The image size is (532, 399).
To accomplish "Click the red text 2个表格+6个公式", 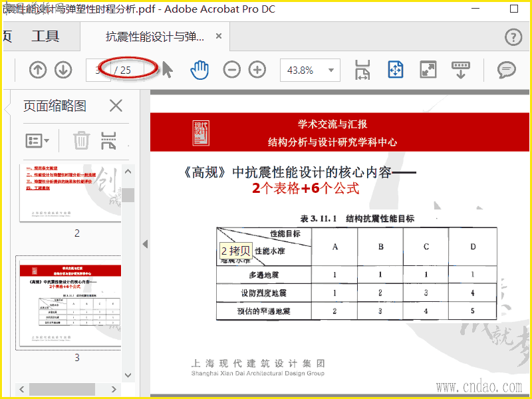I will pyautogui.click(x=306, y=188).
